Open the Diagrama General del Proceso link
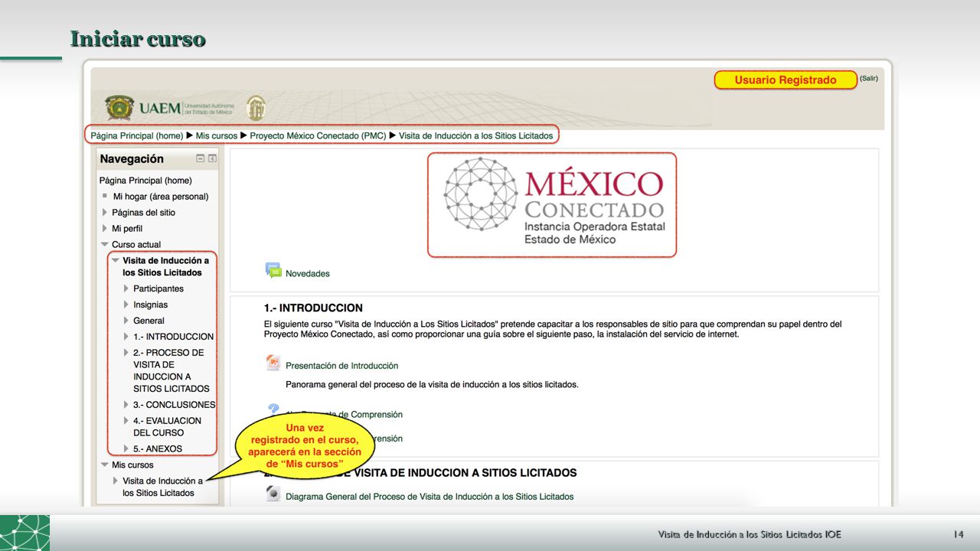 (x=430, y=497)
